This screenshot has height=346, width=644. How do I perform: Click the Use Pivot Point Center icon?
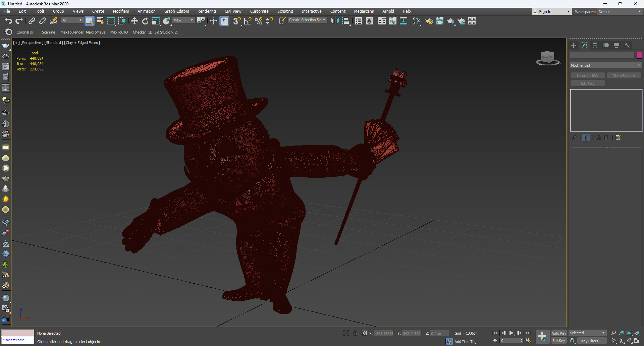coord(201,21)
